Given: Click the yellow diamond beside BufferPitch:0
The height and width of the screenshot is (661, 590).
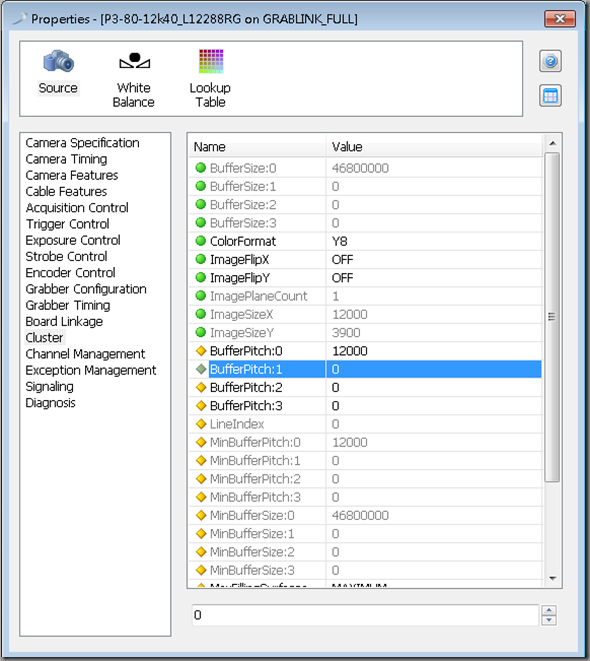Looking at the screenshot, I should click(x=201, y=351).
